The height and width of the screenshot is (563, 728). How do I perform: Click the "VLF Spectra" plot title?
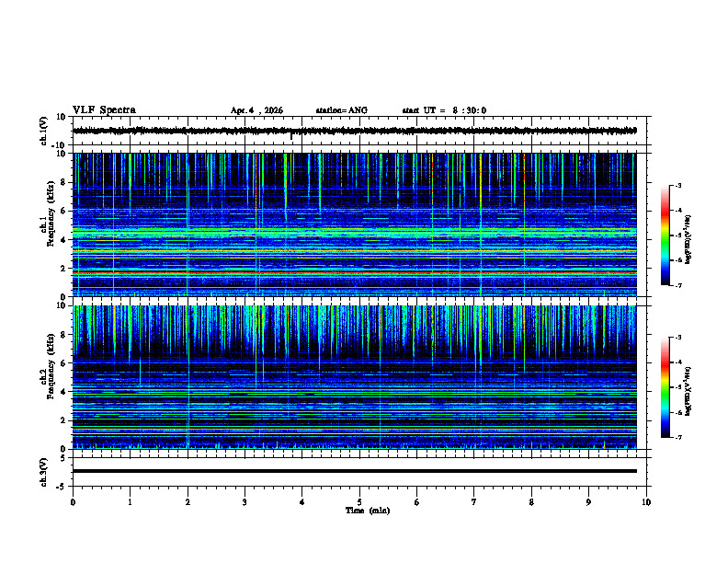coord(104,110)
